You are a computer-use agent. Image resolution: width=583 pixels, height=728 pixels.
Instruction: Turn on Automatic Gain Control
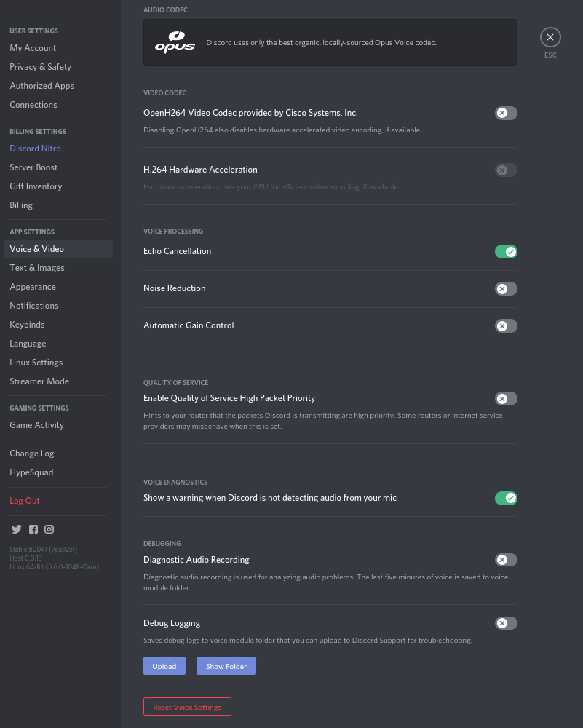tap(506, 326)
